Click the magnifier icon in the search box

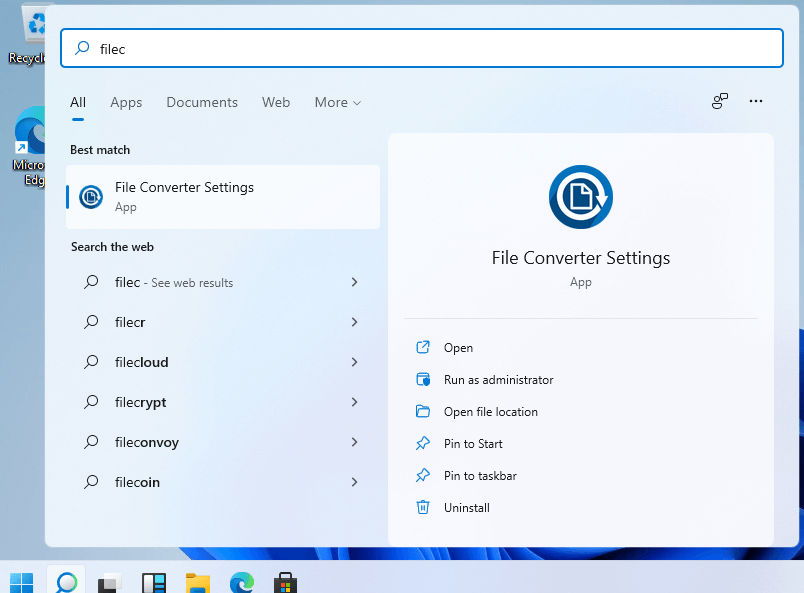[82, 48]
